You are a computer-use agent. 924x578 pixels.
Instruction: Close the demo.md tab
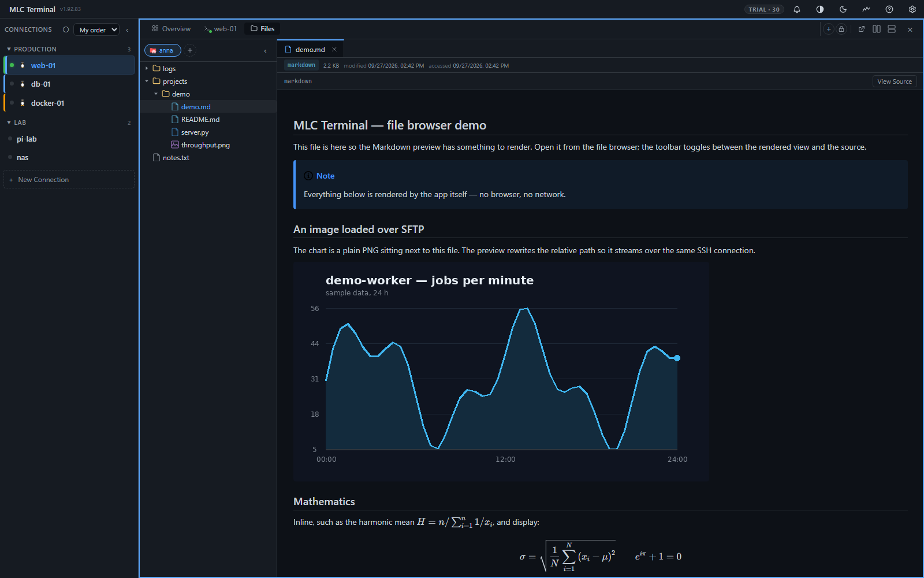[x=334, y=49]
